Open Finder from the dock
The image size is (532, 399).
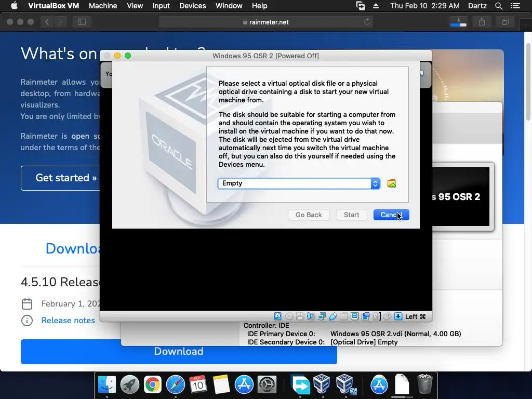107,385
